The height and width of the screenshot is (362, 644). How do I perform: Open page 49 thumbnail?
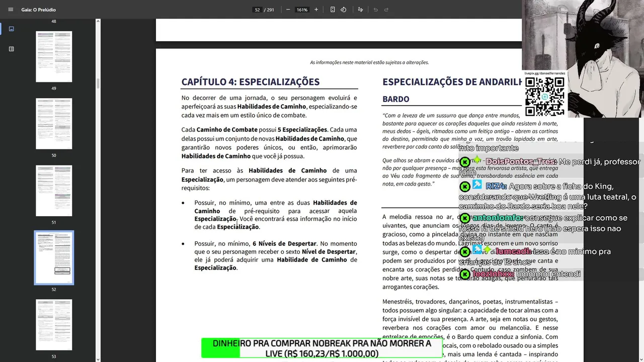click(x=54, y=56)
